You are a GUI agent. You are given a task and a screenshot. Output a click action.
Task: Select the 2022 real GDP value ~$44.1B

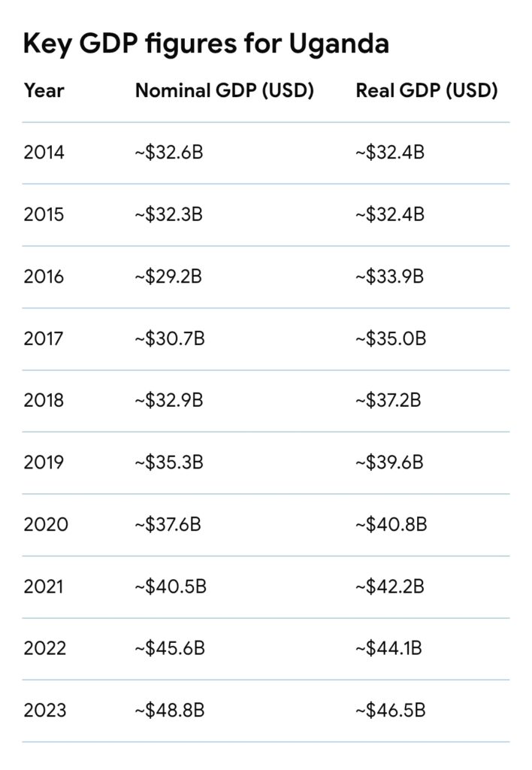click(388, 647)
